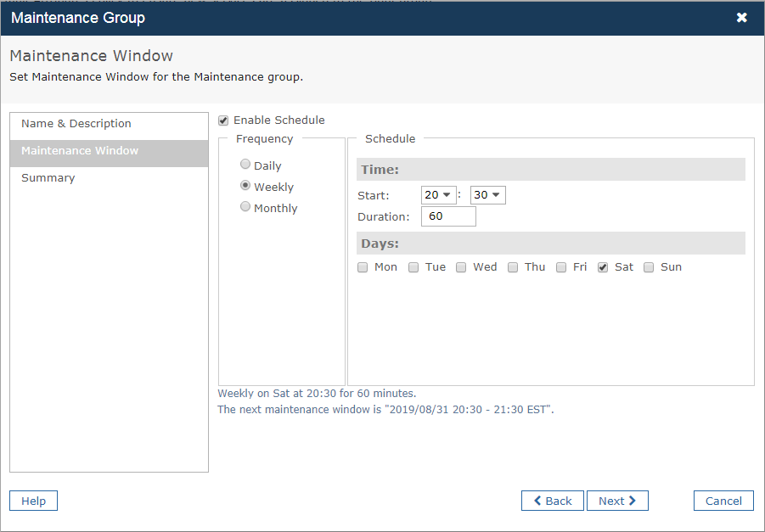765x532 pixels.
Task: Check the Wed day checkbox
Action: point(461,266)
